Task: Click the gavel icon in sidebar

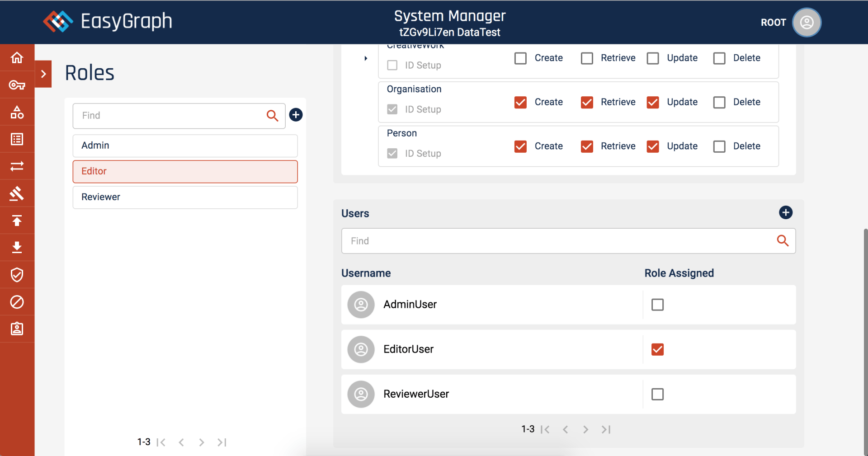Action: 17,193
